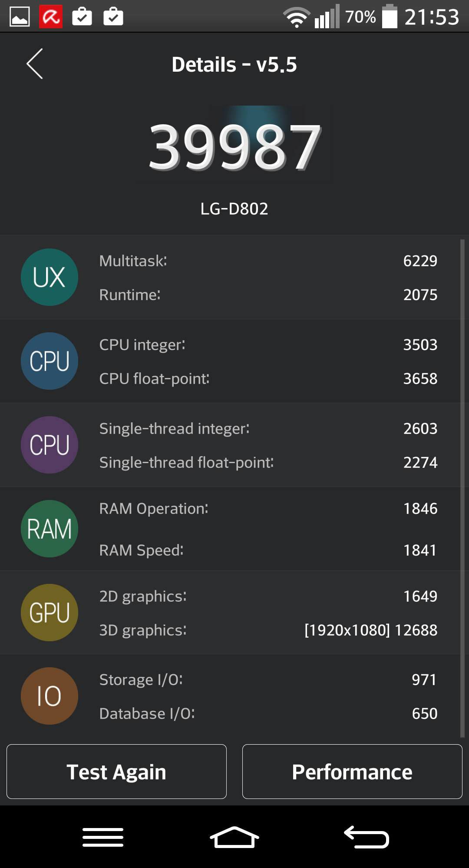Tap the Database I/O result row
Viewport: 469px width, 868px height.
click(x=268, y=713)
